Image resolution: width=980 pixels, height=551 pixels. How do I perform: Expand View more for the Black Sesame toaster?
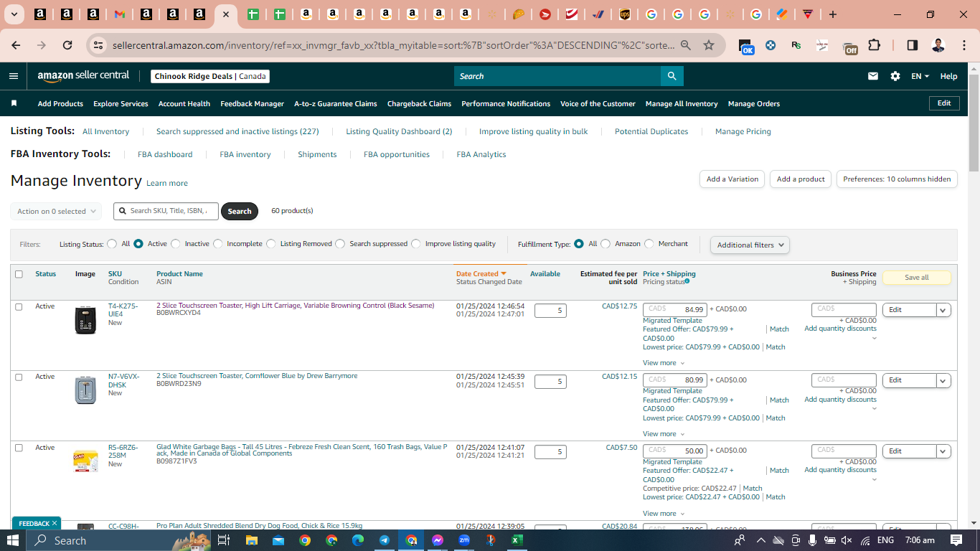click(x=664, y=363)
